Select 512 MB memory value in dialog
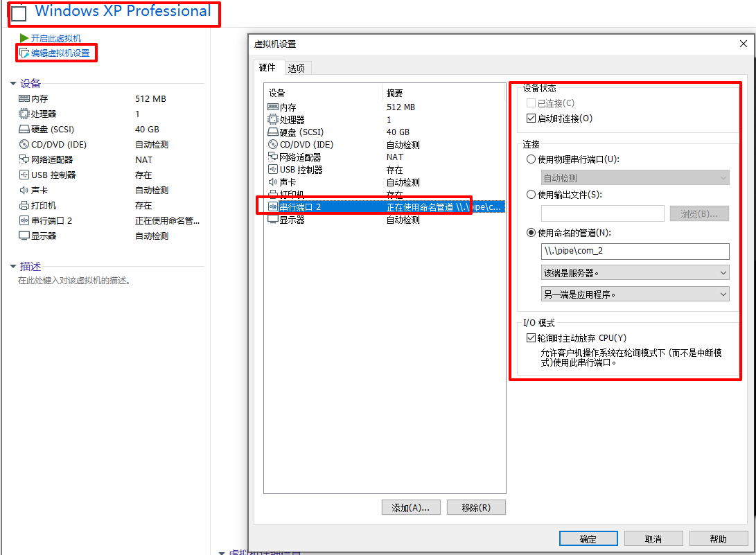Image resolution: width=756 pixels, height=555 pixels. tap(401, 107)
